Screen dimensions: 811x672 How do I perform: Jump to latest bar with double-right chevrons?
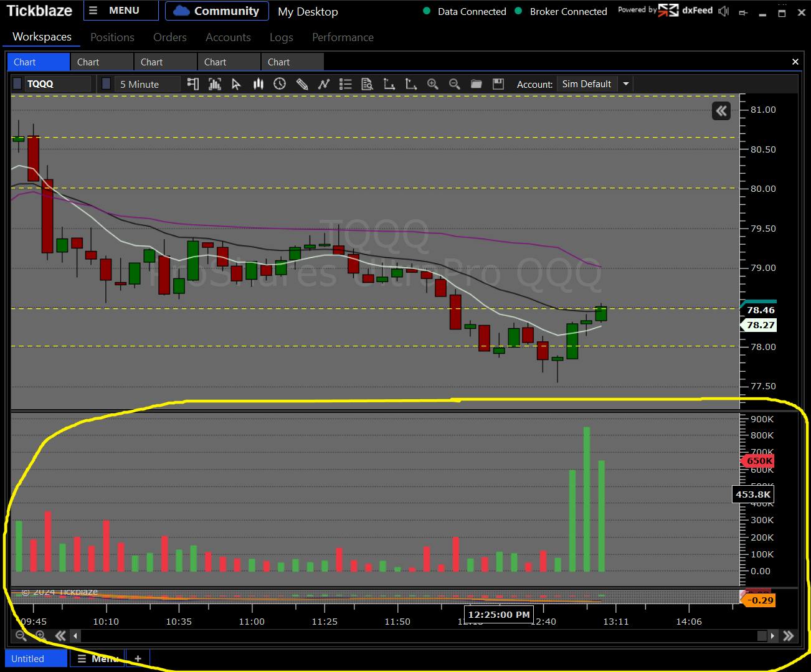coord(789,636)
